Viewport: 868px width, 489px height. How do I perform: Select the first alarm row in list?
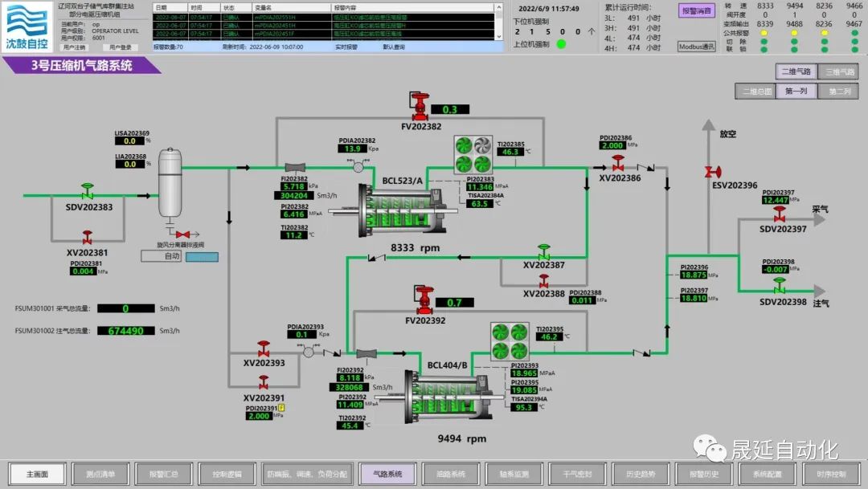[333, 16]
